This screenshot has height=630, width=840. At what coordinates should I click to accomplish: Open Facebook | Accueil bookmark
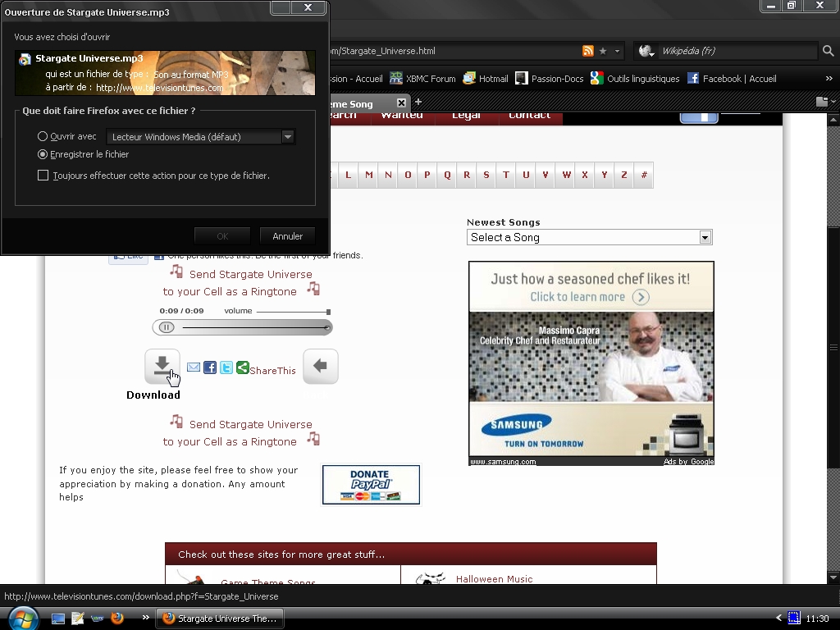tap(732, 79)
